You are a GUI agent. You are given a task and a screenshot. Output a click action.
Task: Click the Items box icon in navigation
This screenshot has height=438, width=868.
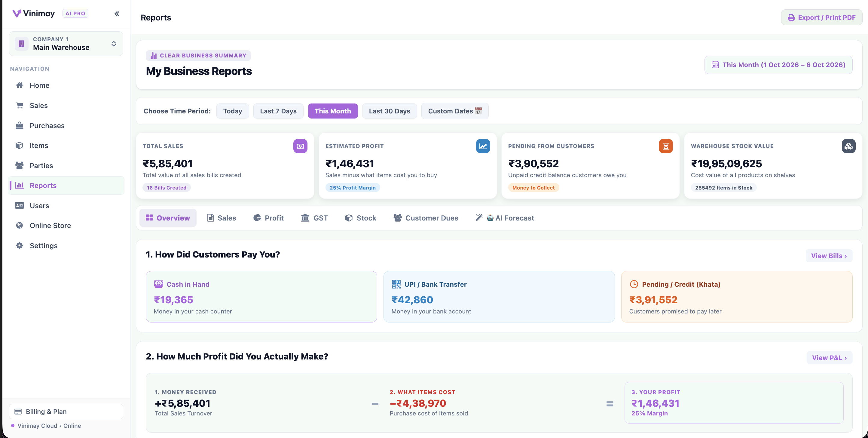tap(20, 145)
